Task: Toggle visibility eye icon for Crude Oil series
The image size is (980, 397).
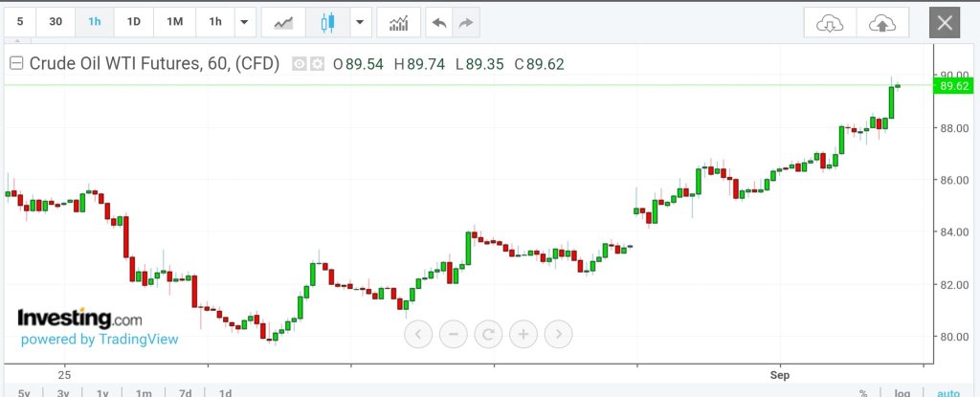Action: point(300,64)
